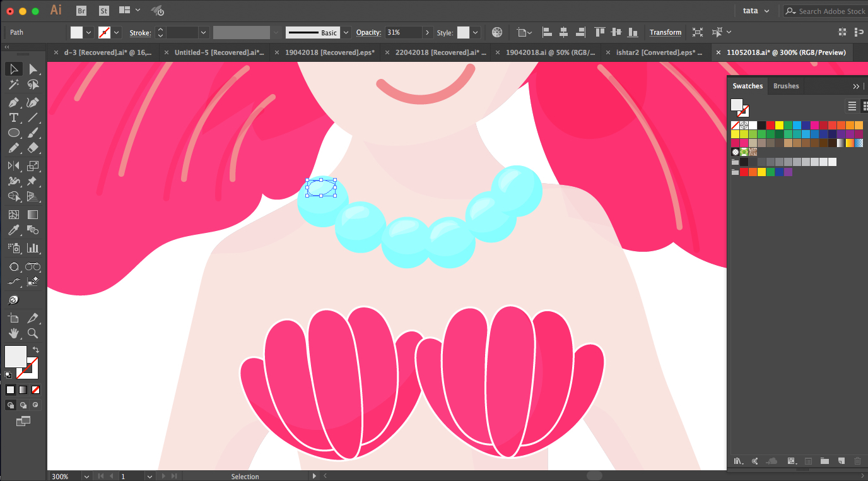Open the Recolor Artwork wheel icon
This screenshot has width=868, height=481.
pos(497,32)
